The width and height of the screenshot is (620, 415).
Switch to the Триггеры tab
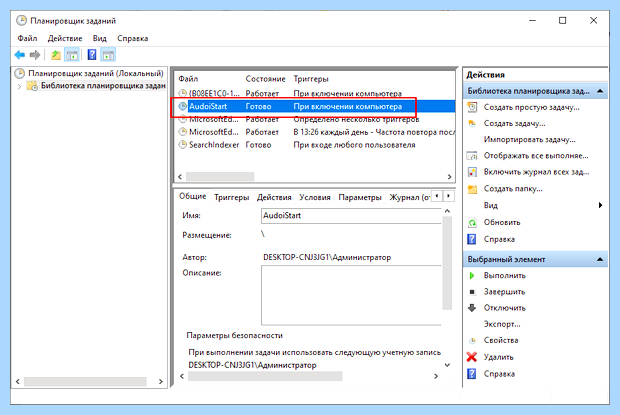click(x=232, y=197)
